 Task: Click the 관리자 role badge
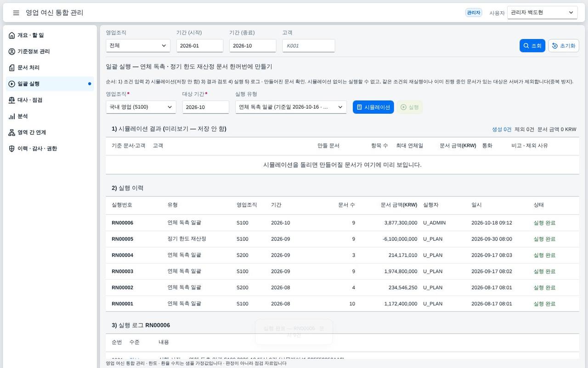(x=474, y=13)
